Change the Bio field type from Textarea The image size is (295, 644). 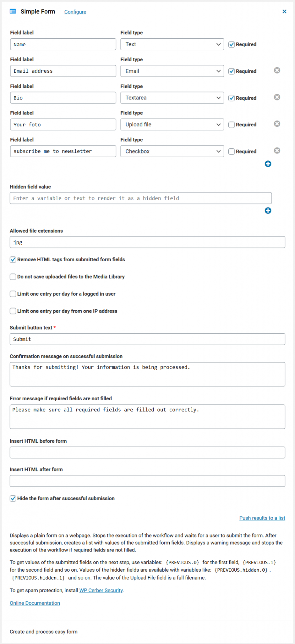click(x=172, y=98)
